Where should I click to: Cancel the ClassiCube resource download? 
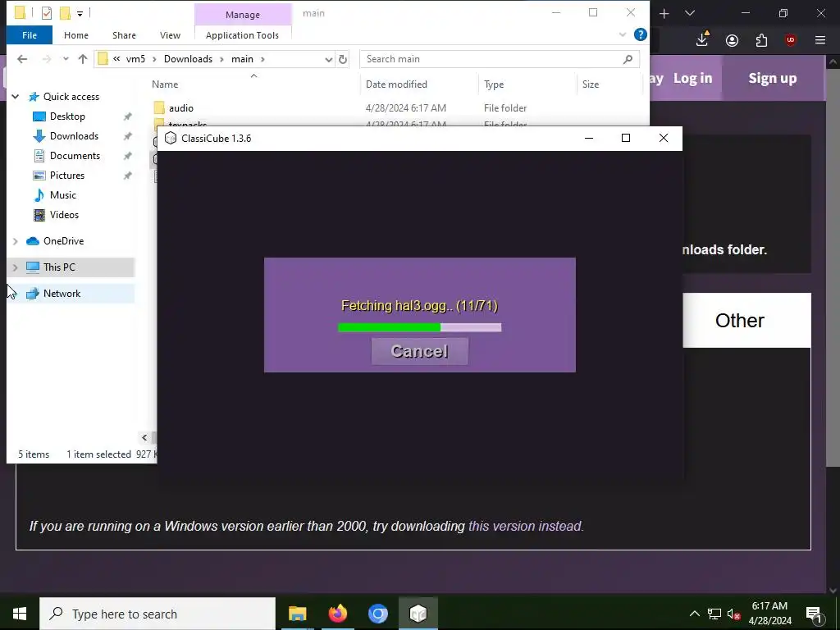419,351
